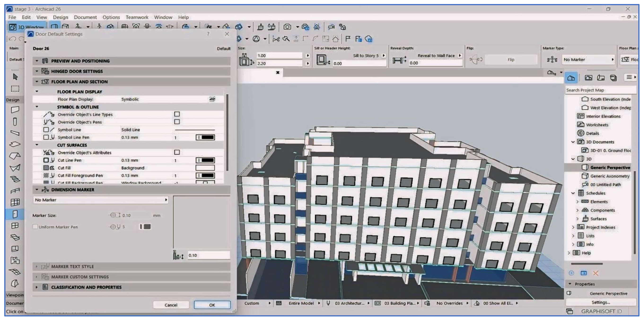Toggle Override Object's Pens checkbox

(x=177, y=122)
